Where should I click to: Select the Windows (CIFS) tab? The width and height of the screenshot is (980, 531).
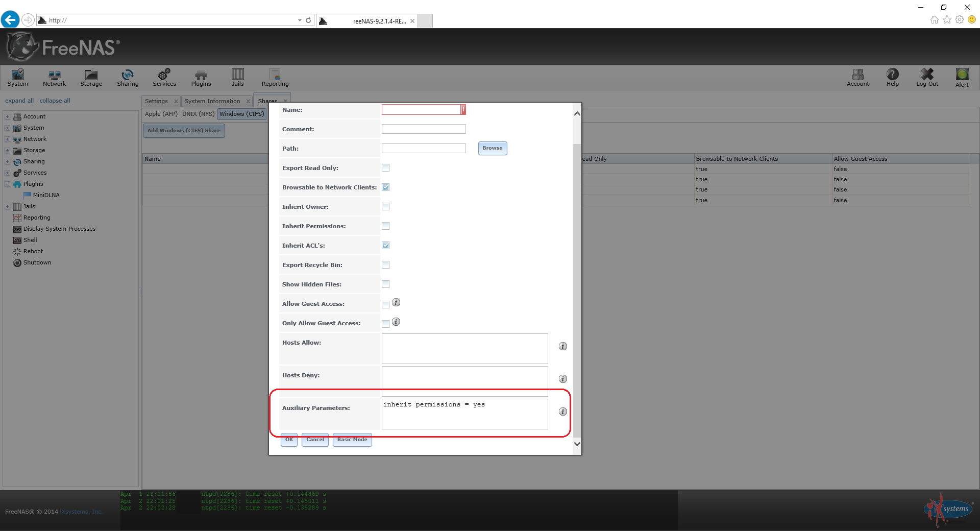(x=242, y=114)
